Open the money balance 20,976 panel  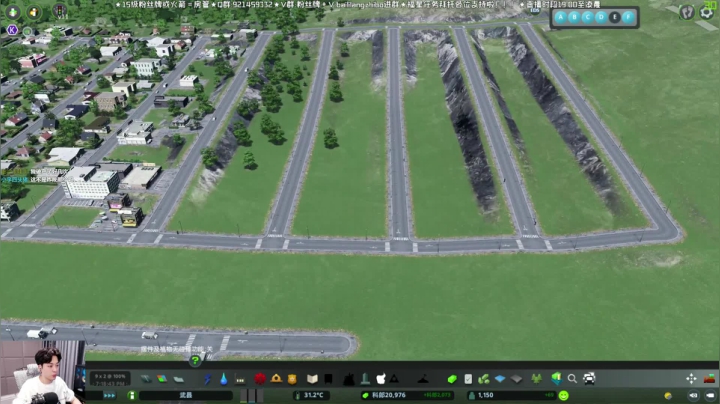(x=406, y=395)
